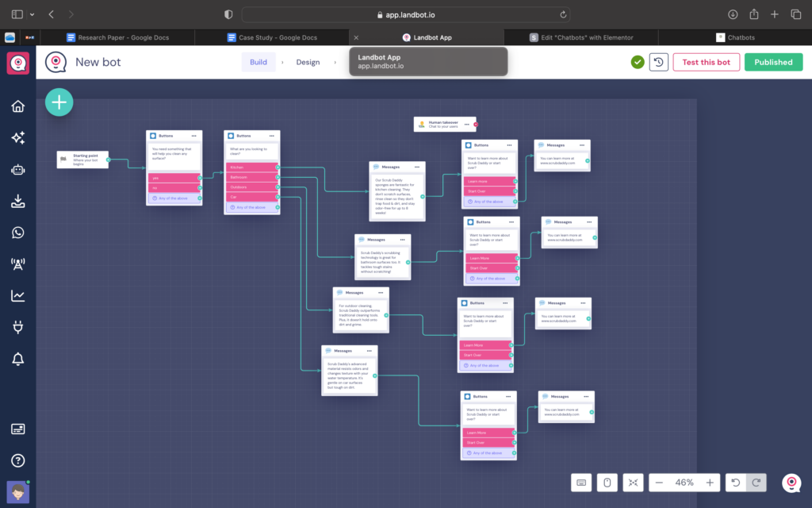Viewport: 812px width, 508px height.
Task: Open Safari sidebar dropdown chevron
Action: tap(33, 14)
